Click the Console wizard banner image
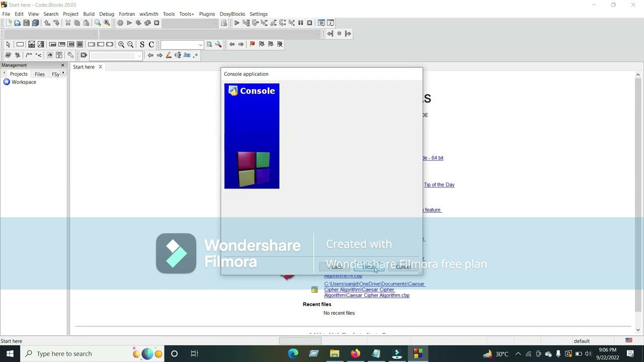 252,136
